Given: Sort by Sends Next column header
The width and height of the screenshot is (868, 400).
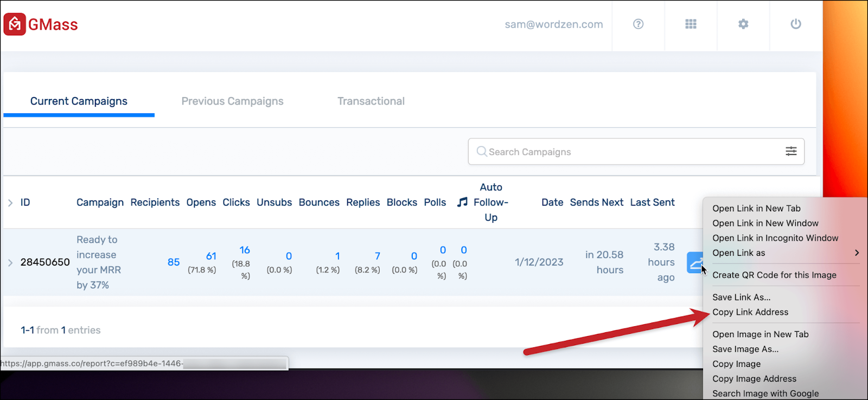Looking at the screenshot, I should point(597,202).
